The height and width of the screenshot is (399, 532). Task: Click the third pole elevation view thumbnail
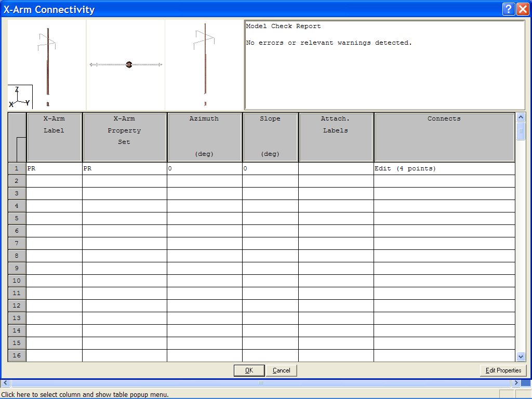click(x=204, y=64)
